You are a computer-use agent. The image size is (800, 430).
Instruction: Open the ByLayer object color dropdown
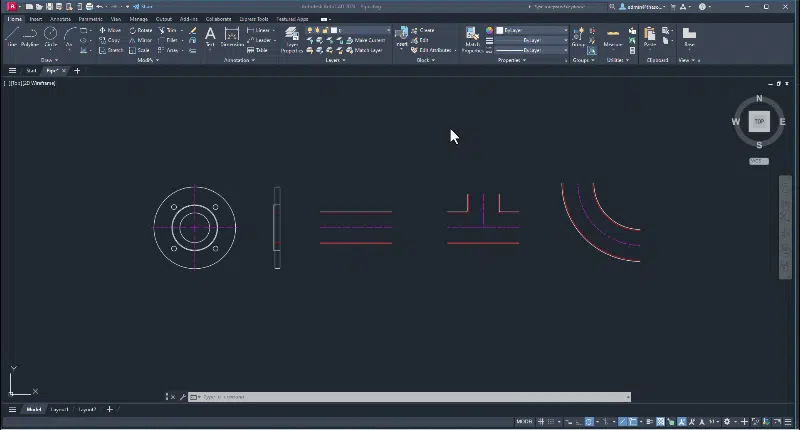[532, 30]
